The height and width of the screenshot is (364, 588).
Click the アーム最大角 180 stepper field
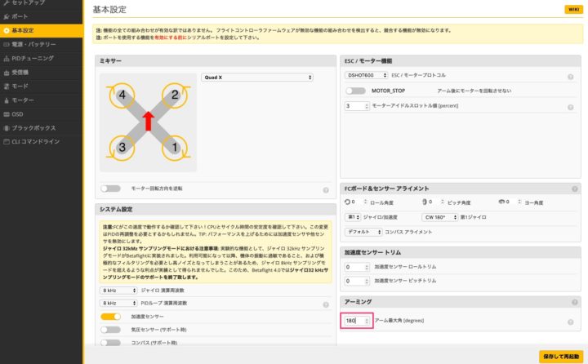pyautogui.click(x=356, y=321)
